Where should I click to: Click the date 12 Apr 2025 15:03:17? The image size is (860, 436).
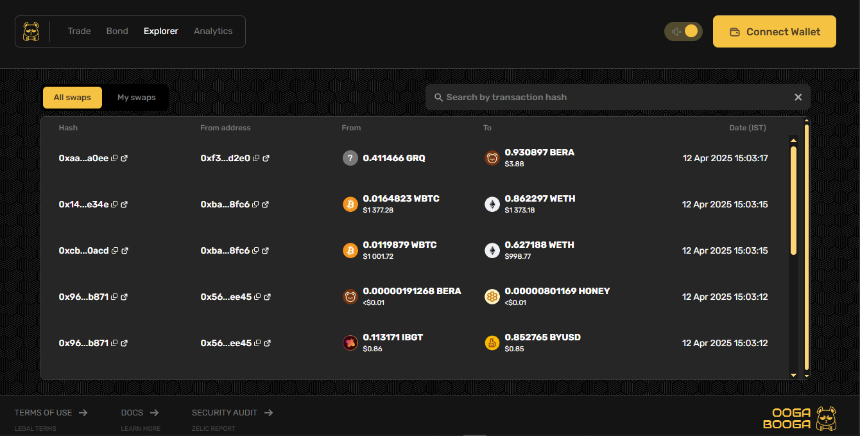coord(725,158)
